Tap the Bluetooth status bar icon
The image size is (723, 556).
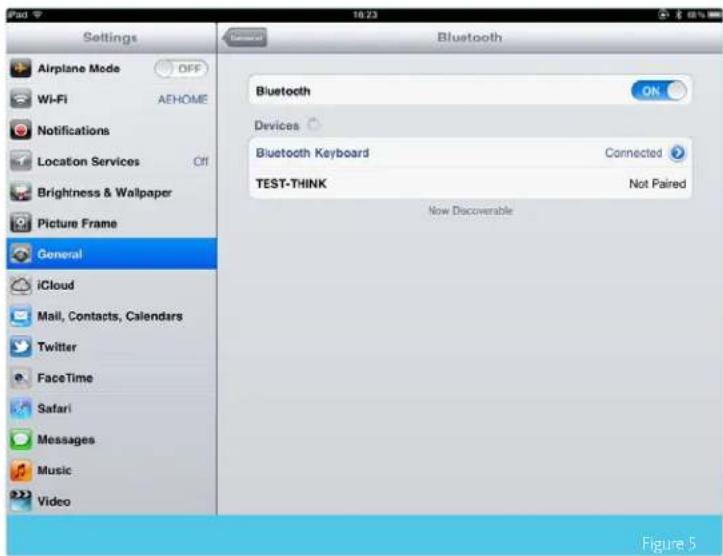678,15
